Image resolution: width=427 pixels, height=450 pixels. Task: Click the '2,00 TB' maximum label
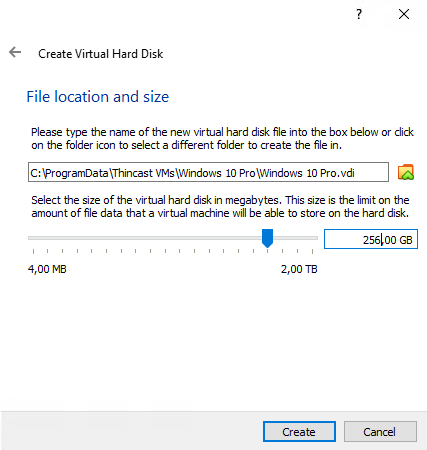click(299, 269)
